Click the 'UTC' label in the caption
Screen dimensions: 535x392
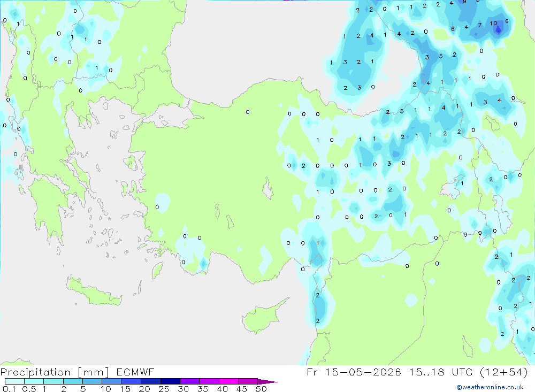pos(462,372)
